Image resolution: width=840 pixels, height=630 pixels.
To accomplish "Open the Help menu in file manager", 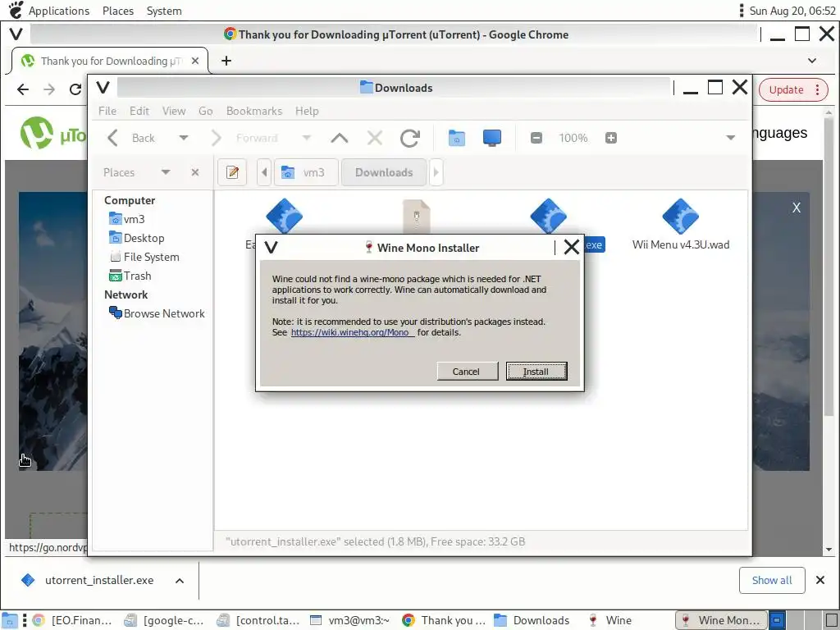I will [x=307, y=111].
